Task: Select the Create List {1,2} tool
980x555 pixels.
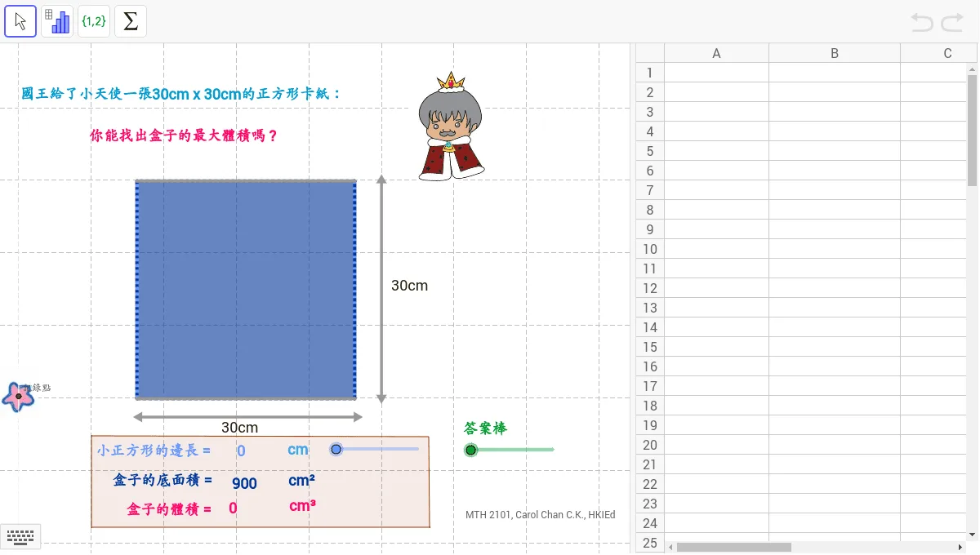Action: 94,21
